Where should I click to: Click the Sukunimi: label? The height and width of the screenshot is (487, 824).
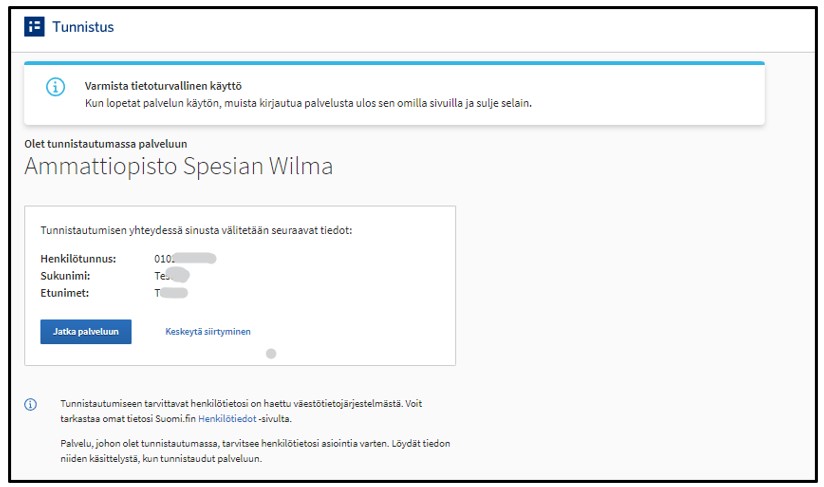[x=65, y=276]
